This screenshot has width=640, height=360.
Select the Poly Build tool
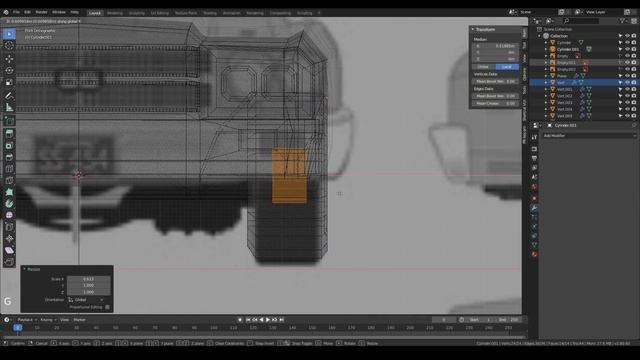click(x=9, y=192)
